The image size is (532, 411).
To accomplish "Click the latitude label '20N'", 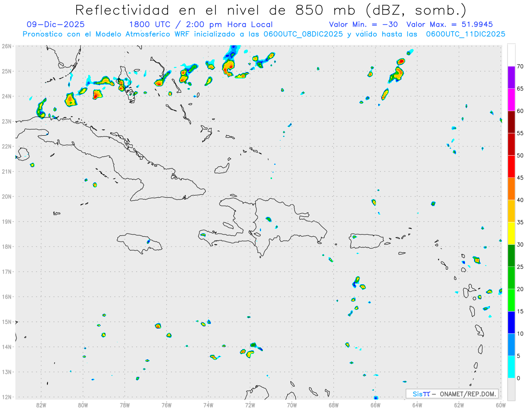I will coord(6,196).
